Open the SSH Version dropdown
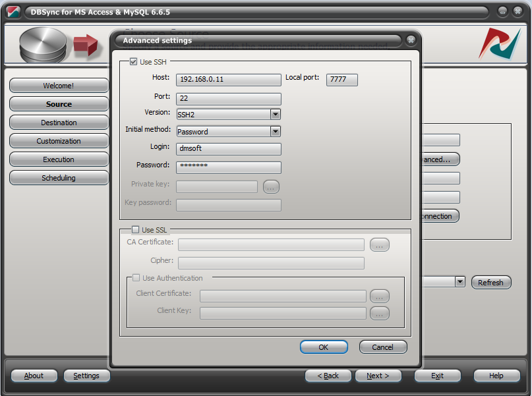532x396 pixels. pos(275,114)
